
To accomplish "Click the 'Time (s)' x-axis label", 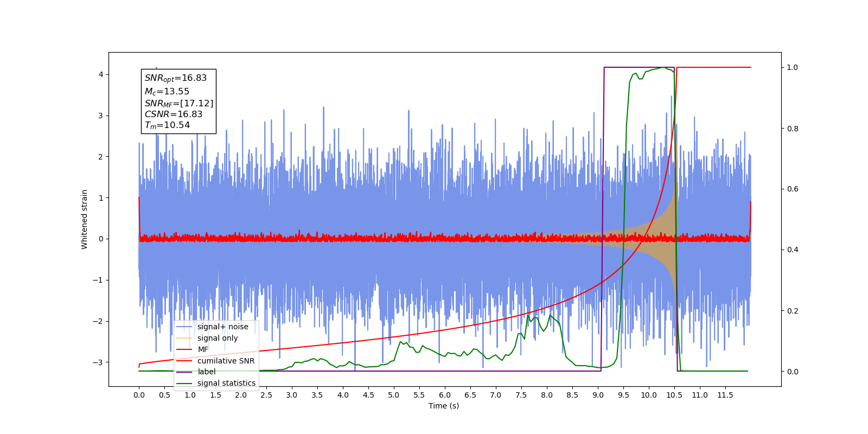I will pyautogui.click(x=444, y=406).
